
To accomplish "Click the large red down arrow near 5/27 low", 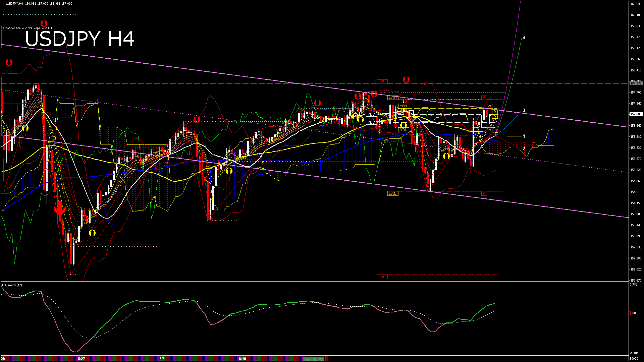I will [60, 209].
